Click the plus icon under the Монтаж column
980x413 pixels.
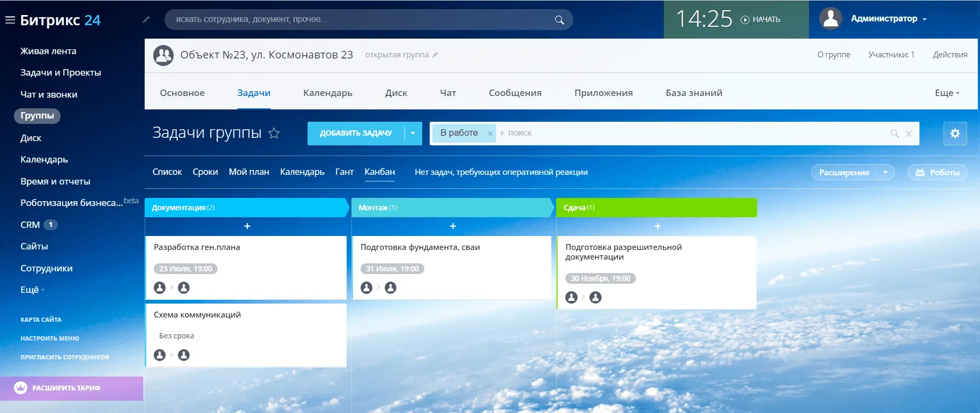tap(453, 226)
